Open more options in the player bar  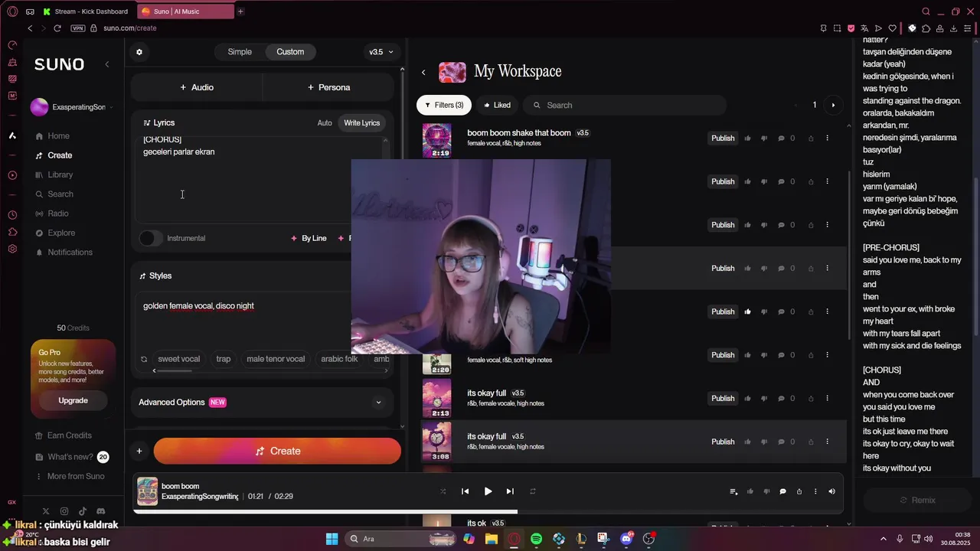pos(815,491)
